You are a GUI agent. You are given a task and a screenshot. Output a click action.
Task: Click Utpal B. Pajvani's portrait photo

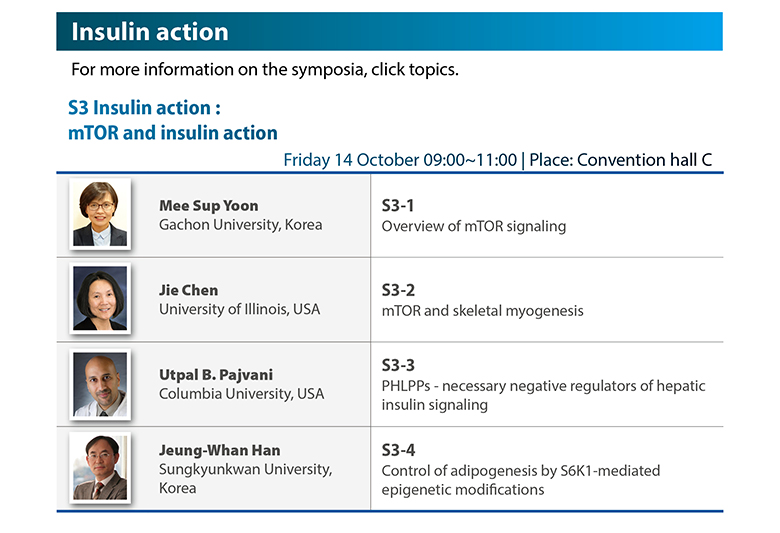tap(100, 384)
